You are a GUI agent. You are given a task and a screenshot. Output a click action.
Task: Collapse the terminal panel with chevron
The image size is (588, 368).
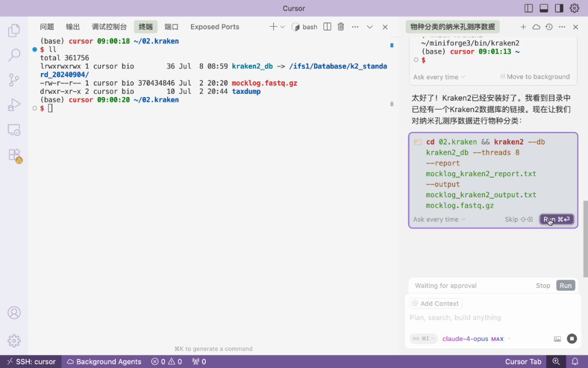(370, 27)
